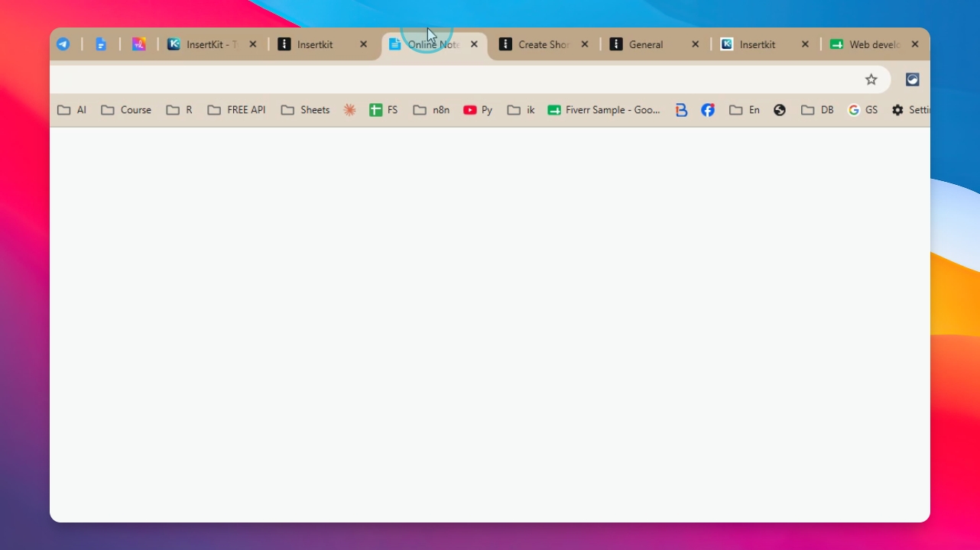Viewport: 980px width, 550px height.
Task: Open the blue B icon bookmark
Action: click(681, 110)
